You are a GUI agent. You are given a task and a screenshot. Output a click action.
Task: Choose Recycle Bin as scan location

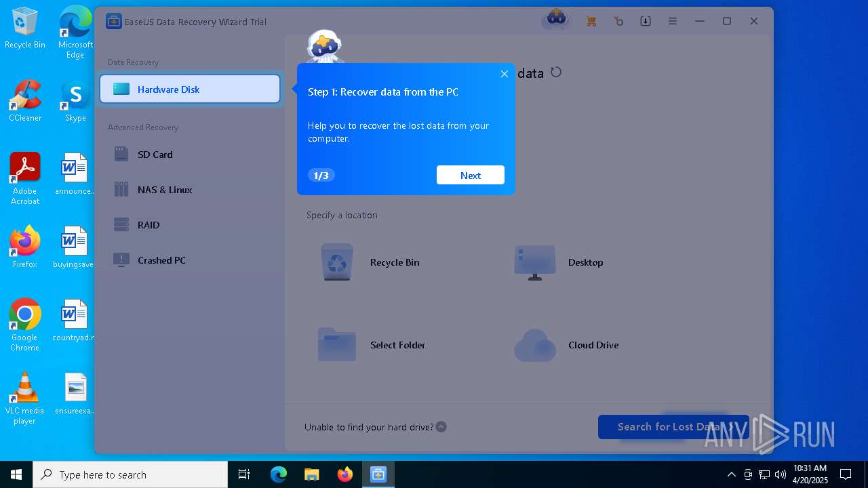370,262
